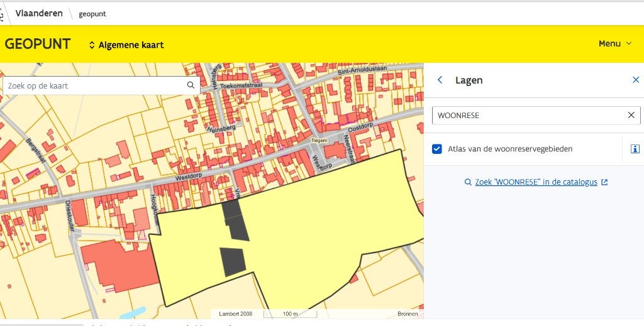This screenshot has height=326, width=644.
Task: Click the Lambert 2008 projection label
Action: pos(236,313)
